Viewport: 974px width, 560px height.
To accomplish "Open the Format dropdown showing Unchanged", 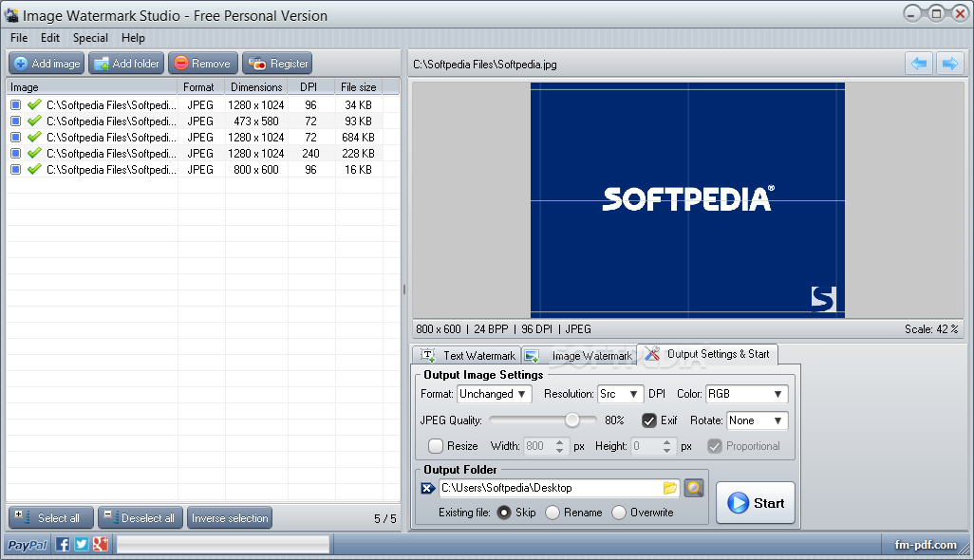I will point(495,394).
